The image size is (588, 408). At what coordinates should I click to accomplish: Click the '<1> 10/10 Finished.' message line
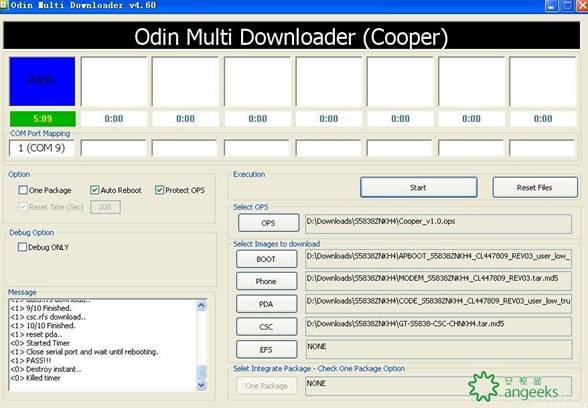pyautogui.click(x=43, y=326)
